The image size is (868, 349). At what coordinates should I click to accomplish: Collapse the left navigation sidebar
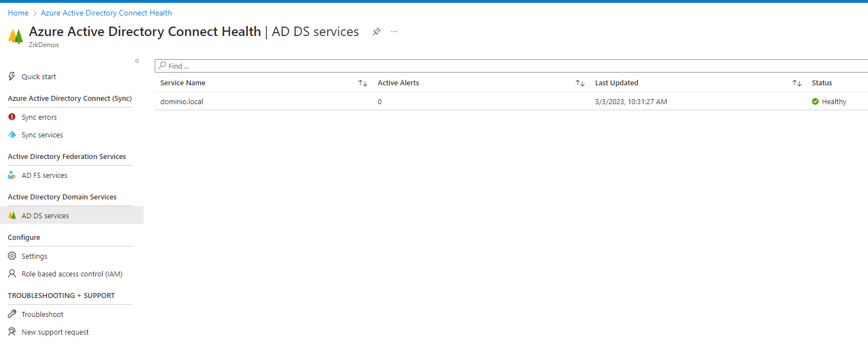[137, 61]
